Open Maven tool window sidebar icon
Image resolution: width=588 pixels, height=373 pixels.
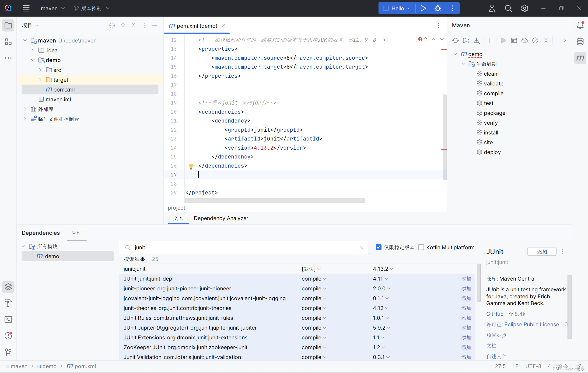point(580,58)
